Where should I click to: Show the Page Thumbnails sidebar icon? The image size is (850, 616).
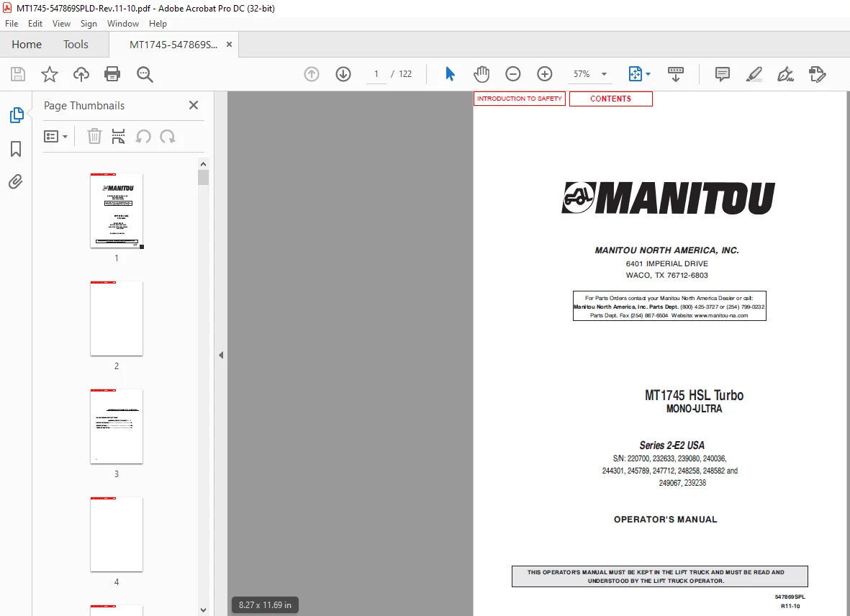tap(17, 115)
